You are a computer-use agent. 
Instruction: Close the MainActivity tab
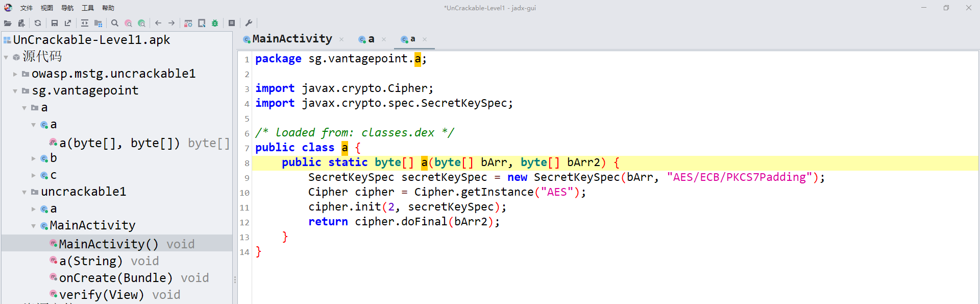click(341, 39)
